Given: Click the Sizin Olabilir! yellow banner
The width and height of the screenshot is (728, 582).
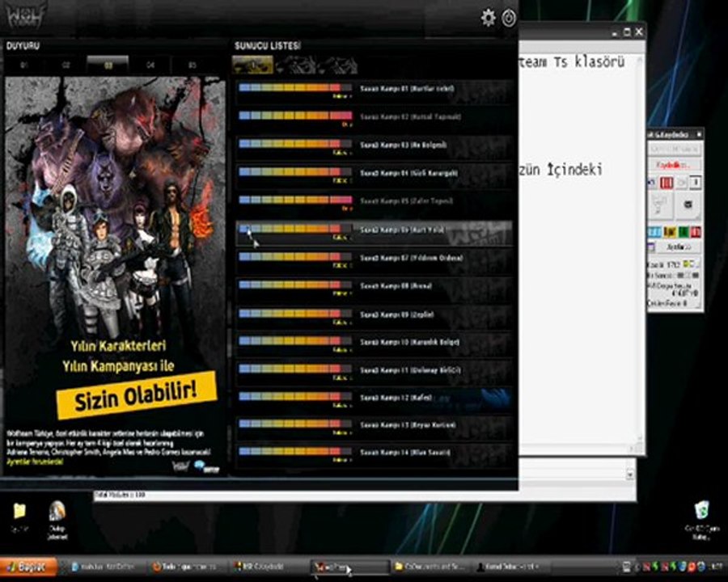Looking at the screenshot, I should (137, 396).
